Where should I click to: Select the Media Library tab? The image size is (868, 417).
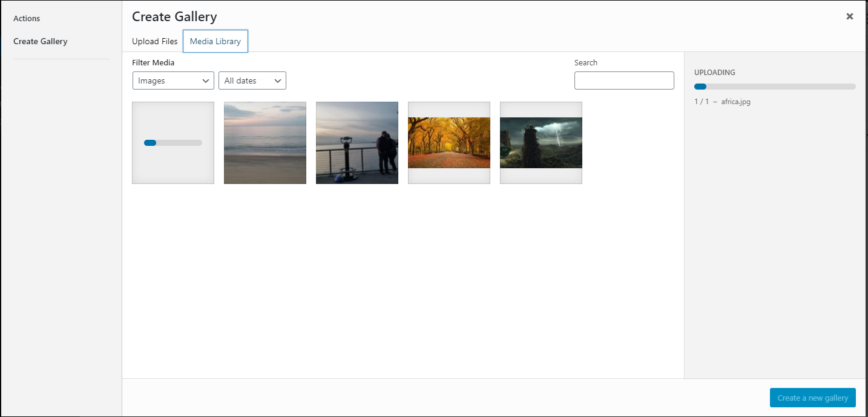(x=215, y=41)
